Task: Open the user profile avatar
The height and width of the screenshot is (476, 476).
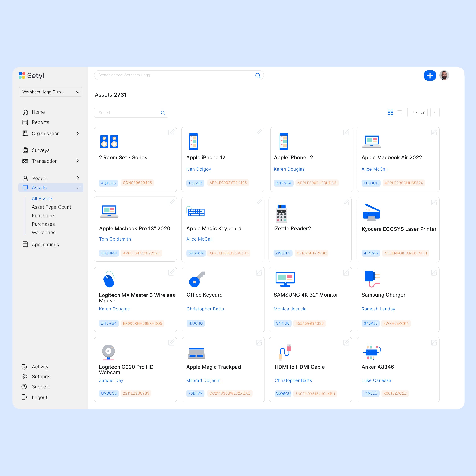Action: [x=444, y=75]
